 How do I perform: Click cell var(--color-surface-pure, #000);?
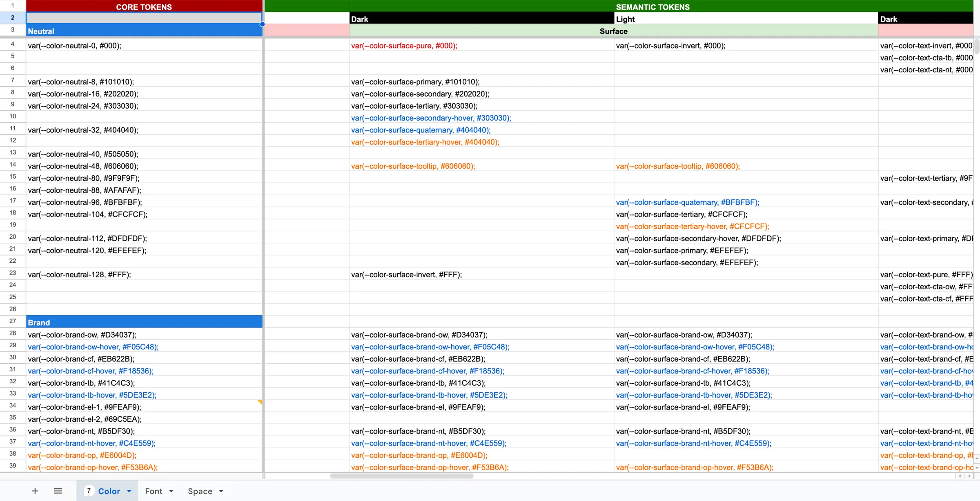(482, 45)
